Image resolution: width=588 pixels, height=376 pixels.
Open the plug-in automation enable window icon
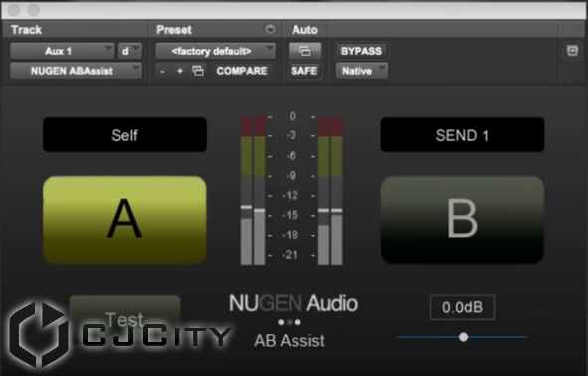click(304, 51)
